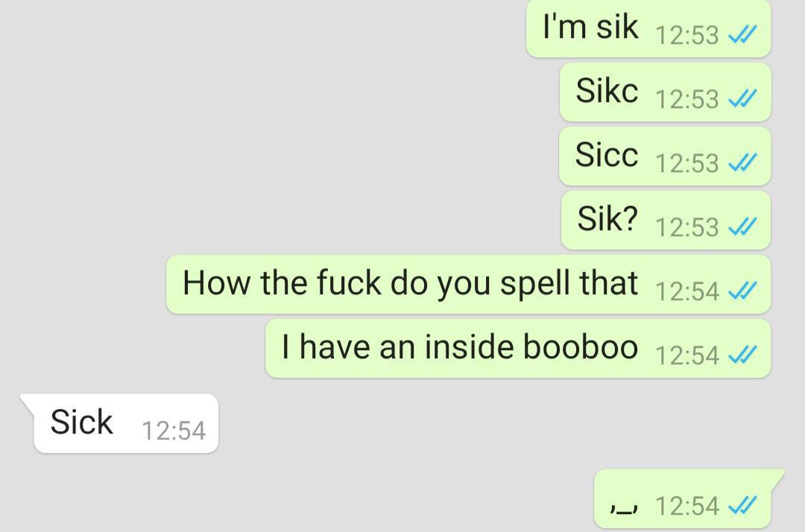This screenshot has width=805, height=532.
Task: Click the read ticks on "How the fuck do you spell that"
Action: click(x=742, y=291)
